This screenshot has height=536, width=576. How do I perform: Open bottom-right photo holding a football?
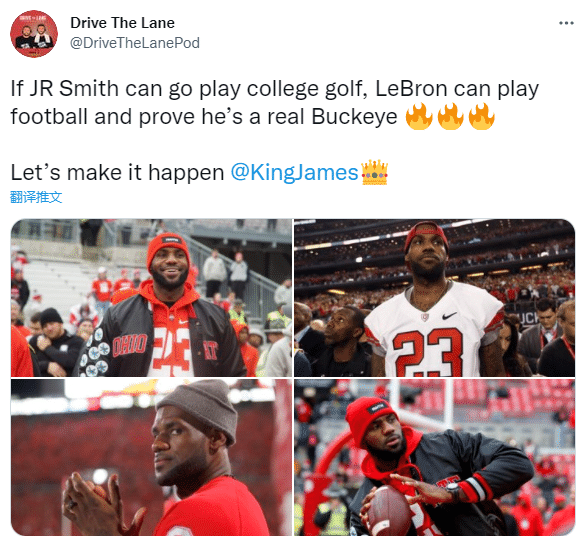434,457
